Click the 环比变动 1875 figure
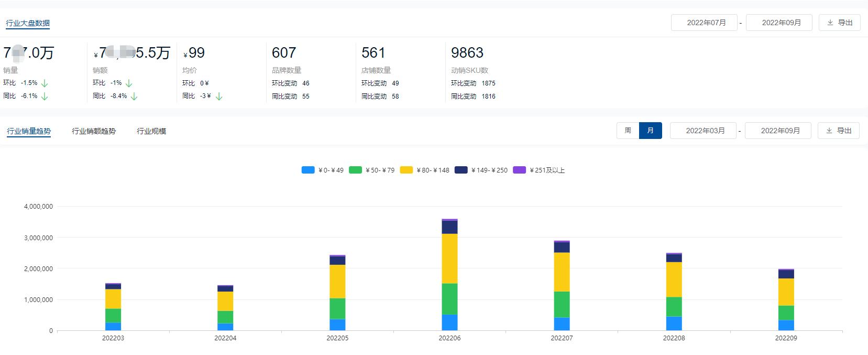This screenshot has height=355, width=868. click(473, 83)
